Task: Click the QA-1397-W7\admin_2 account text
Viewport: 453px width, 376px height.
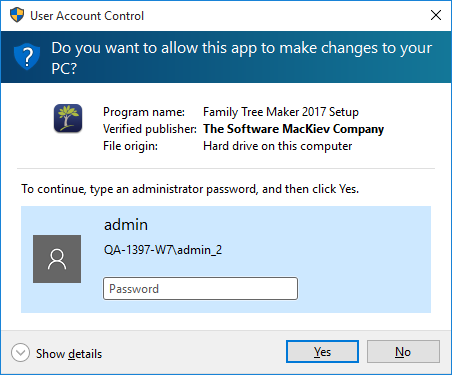Action: click(163, 250)
